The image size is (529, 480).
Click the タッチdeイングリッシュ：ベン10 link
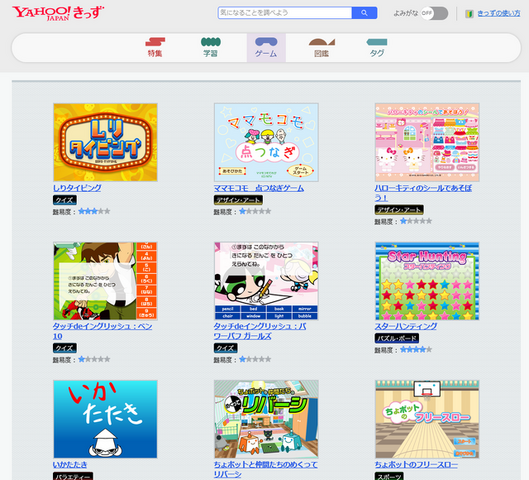coord(102,331)
